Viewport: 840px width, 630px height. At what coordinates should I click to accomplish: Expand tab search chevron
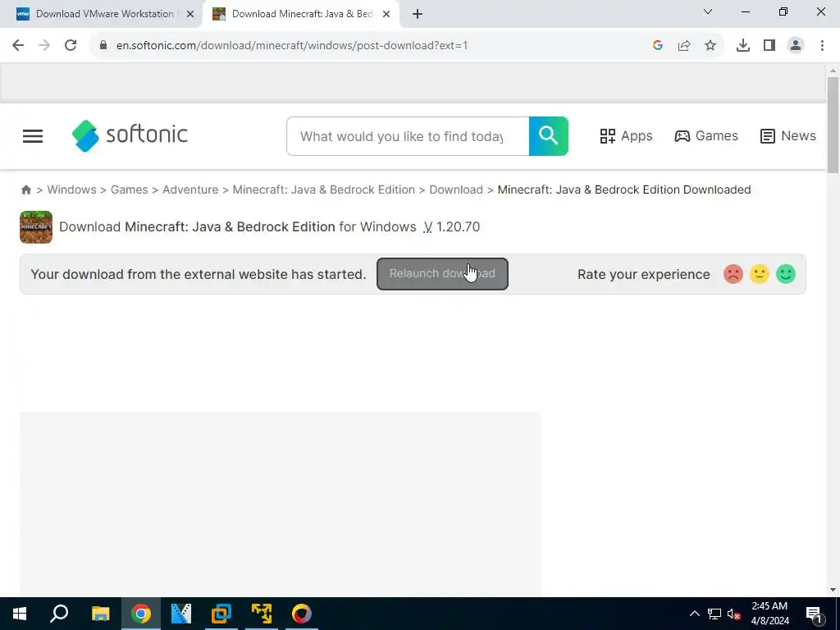(708, 11)
